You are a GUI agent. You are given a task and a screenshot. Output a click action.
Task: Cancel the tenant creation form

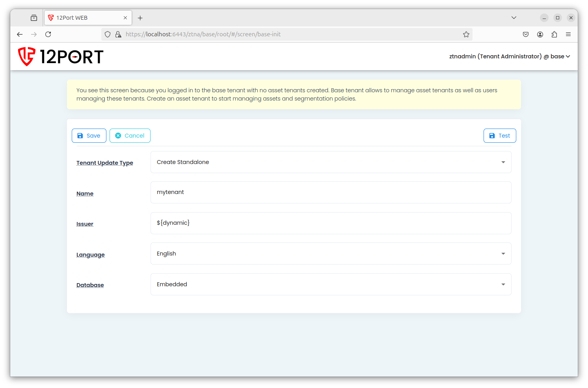130,136
